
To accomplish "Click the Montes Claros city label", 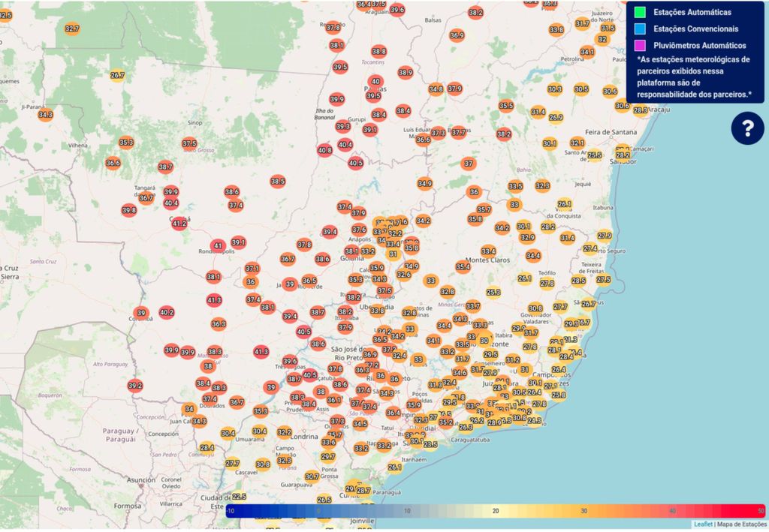I will [x=488, y=260].
